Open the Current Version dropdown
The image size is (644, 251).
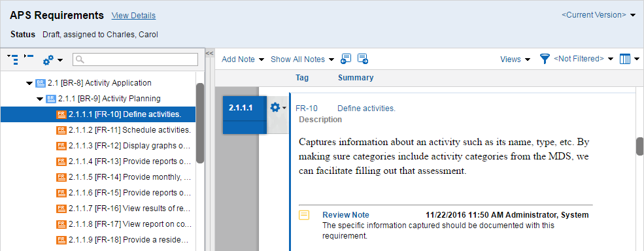[598, 15]
